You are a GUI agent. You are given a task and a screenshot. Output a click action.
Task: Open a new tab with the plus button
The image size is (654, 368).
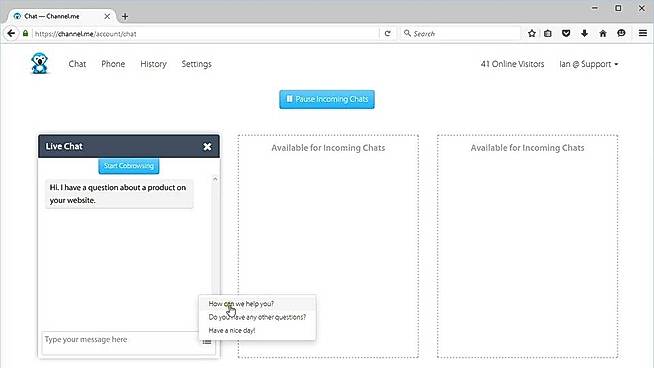125,16
